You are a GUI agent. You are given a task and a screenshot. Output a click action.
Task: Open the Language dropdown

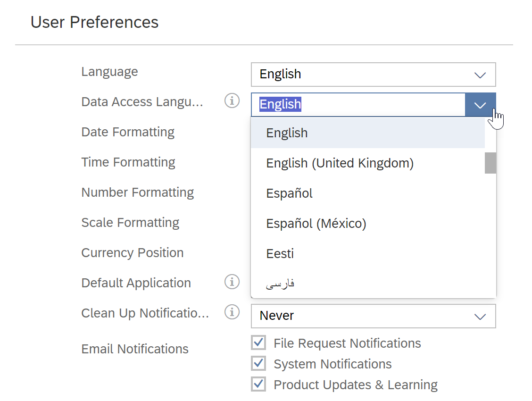click(x=480, y=75)
